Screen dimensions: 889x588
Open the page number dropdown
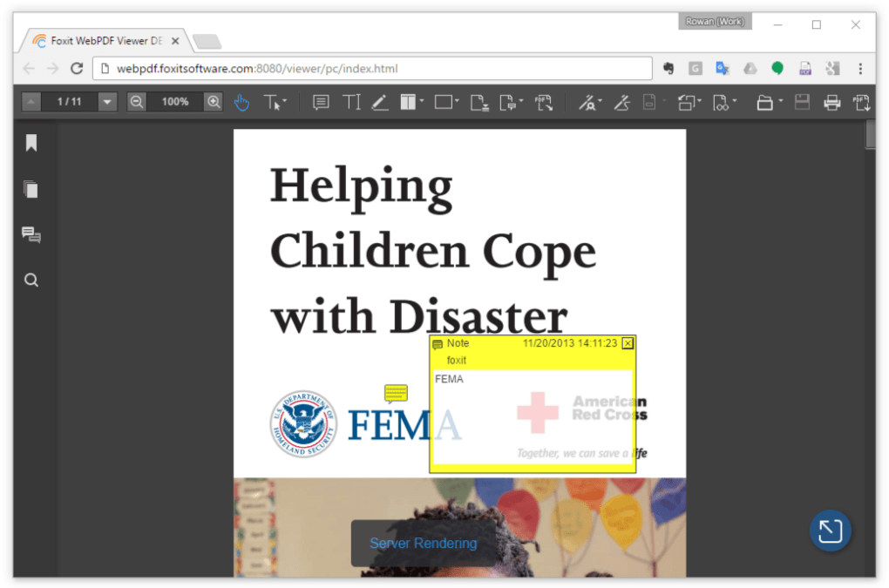click(x=106, y=102)
